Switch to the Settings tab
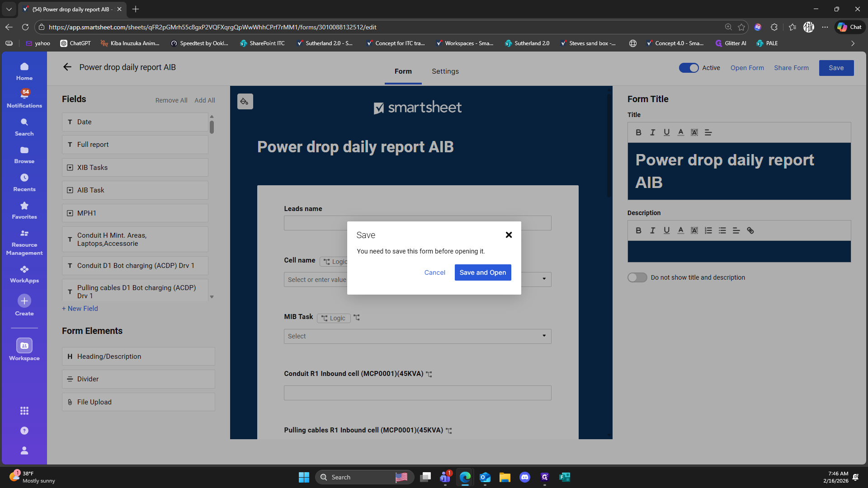This screenshot has width=868, height=488. [x=445, y=71]
